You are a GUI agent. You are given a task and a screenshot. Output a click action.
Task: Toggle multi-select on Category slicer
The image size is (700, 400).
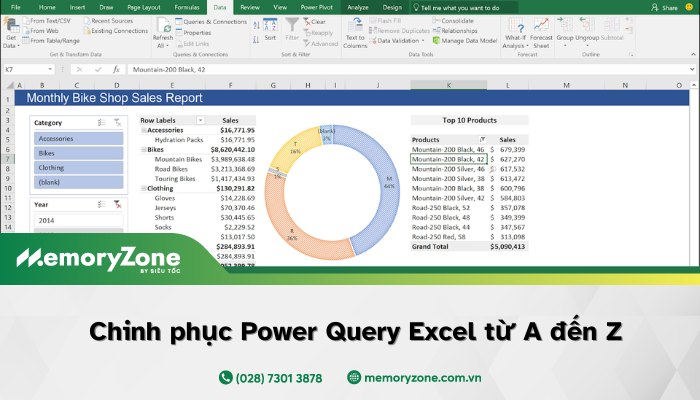point(101,122)
